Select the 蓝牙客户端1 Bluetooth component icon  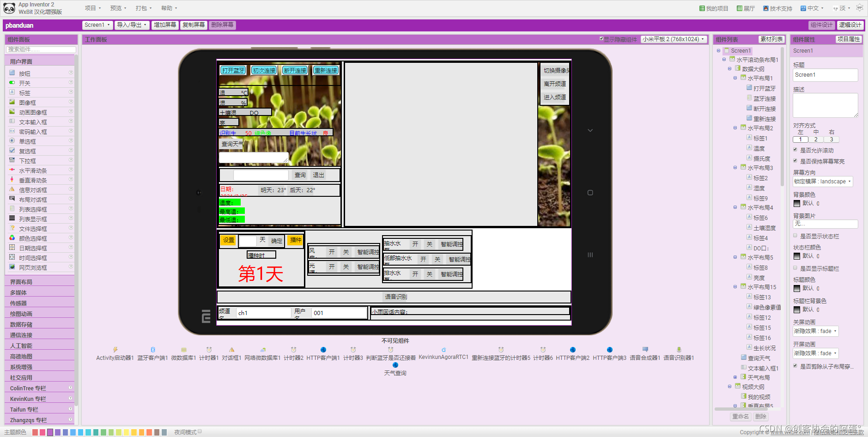point(152,350)
